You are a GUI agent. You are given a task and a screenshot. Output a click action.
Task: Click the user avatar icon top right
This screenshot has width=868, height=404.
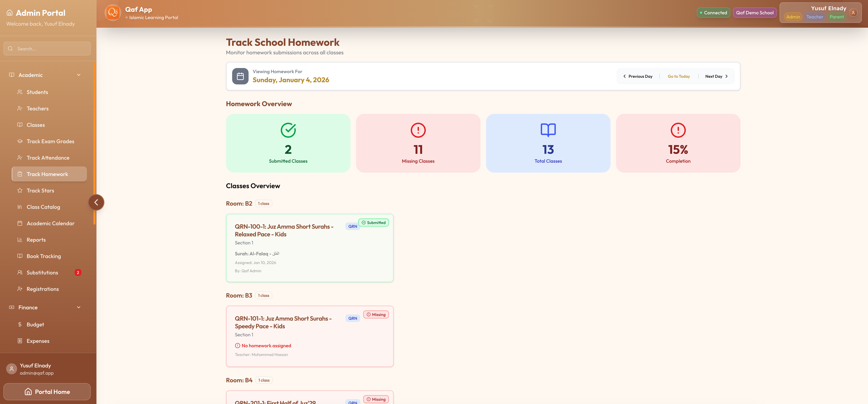pos(853,12)
